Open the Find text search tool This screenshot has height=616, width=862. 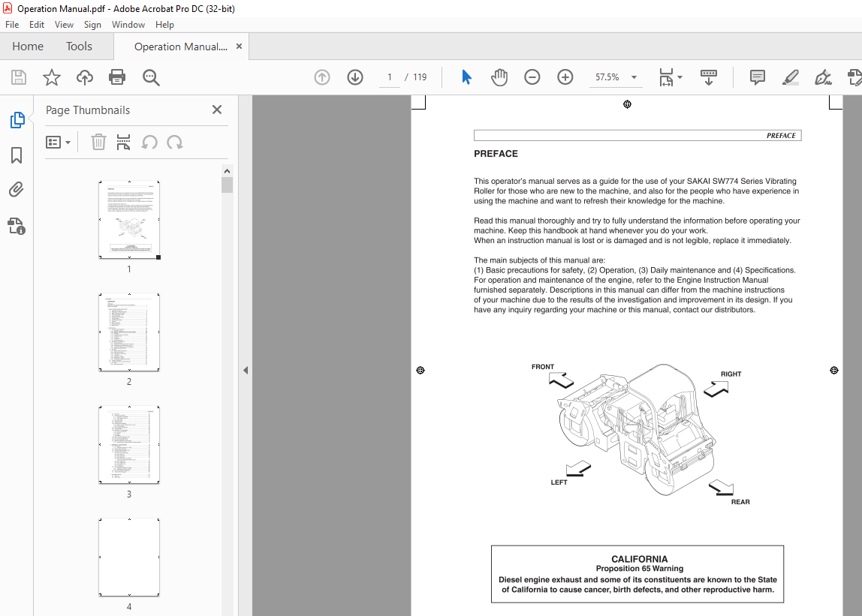coord(151,77)
